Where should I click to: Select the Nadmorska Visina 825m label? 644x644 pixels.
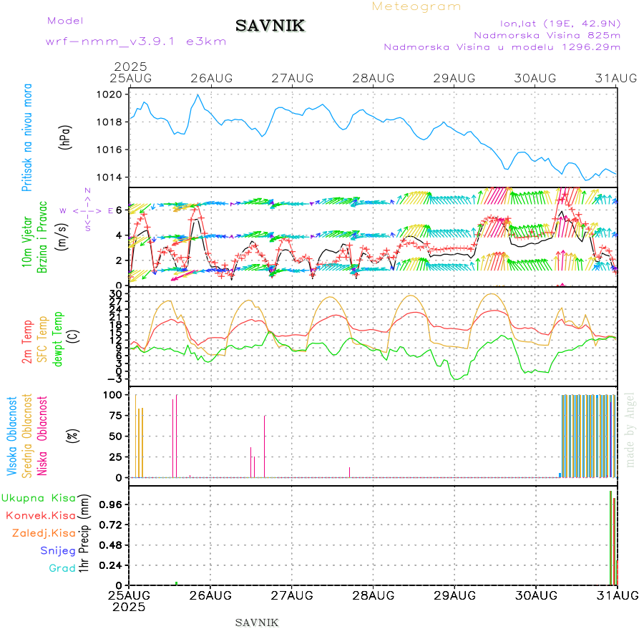click(x=547, y=34)
